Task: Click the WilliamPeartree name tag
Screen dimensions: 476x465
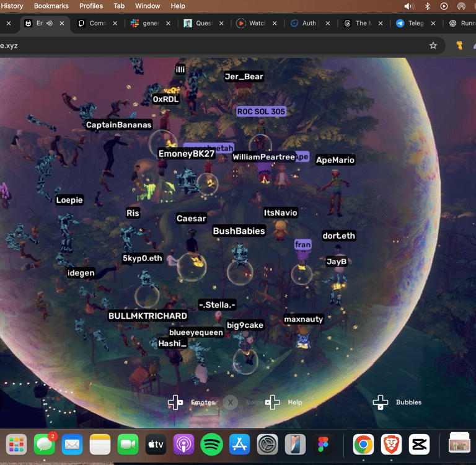Action: tap(263, 157)
